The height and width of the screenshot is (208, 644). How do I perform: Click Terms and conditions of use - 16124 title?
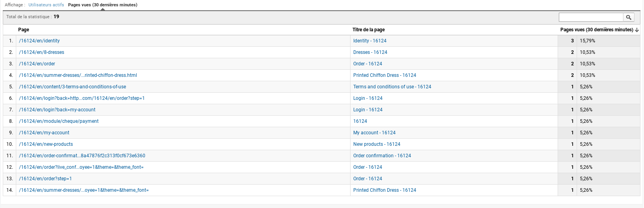point(392,87)
